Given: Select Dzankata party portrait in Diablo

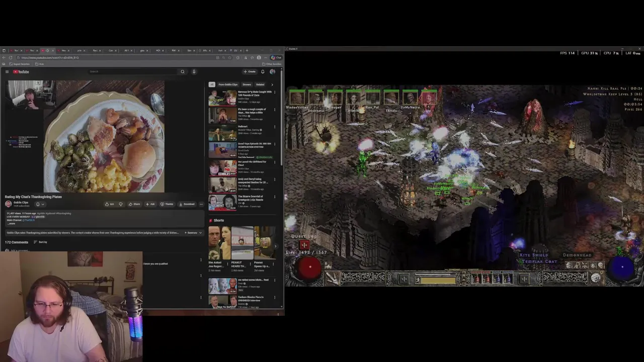Looking at the screenshot, I should [x=316, y=97].
